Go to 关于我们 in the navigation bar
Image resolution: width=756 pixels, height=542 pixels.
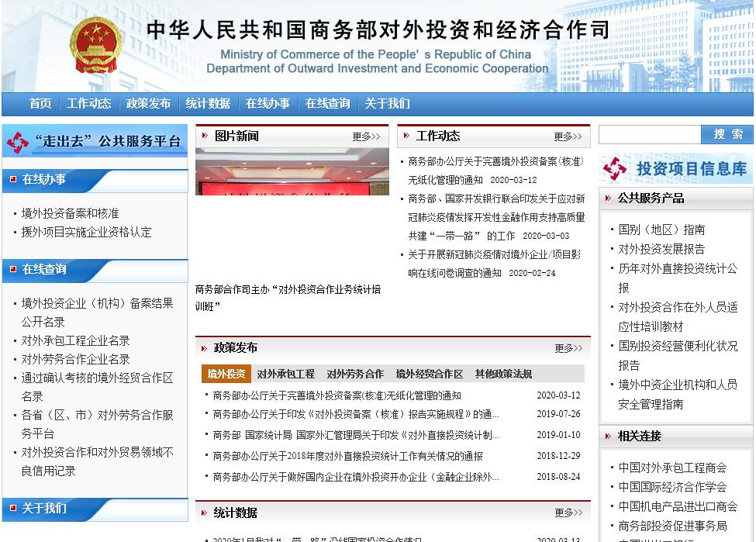pos(387,103)
